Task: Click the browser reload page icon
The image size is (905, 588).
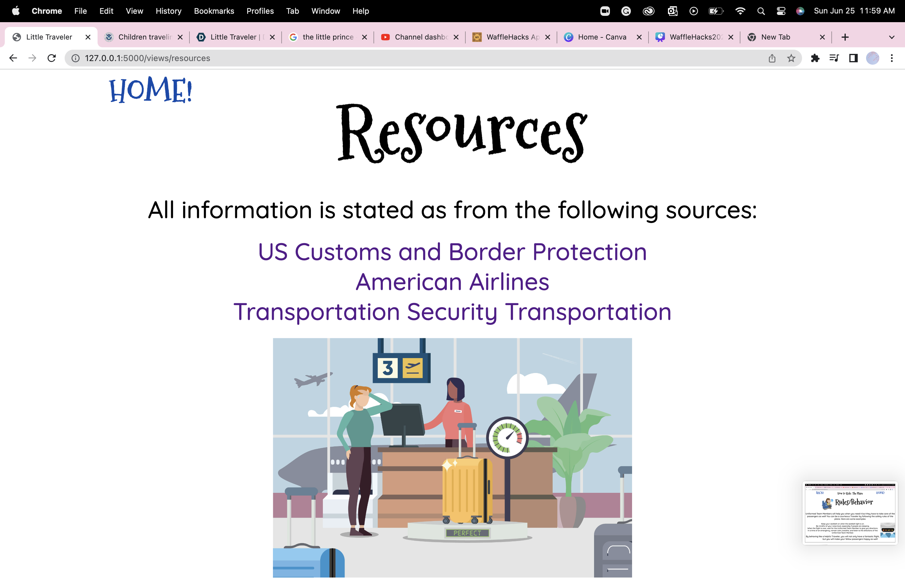Action: point(52,58)
